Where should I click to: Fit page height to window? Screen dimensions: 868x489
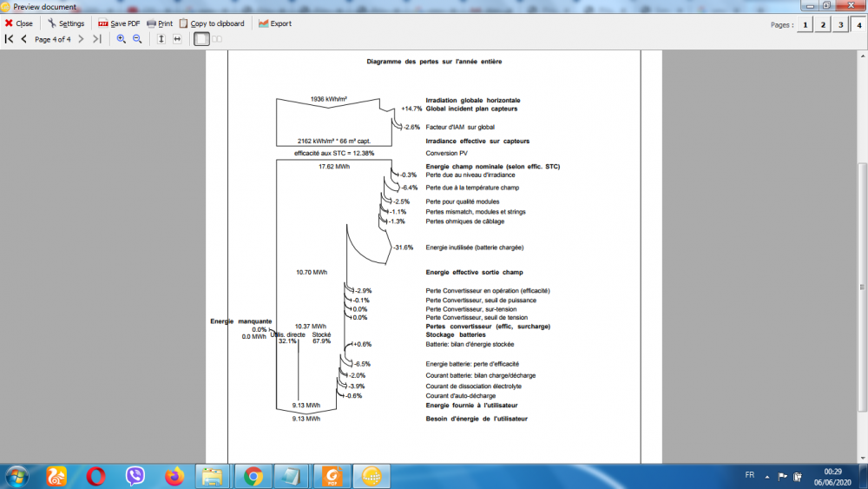[161, 39]
